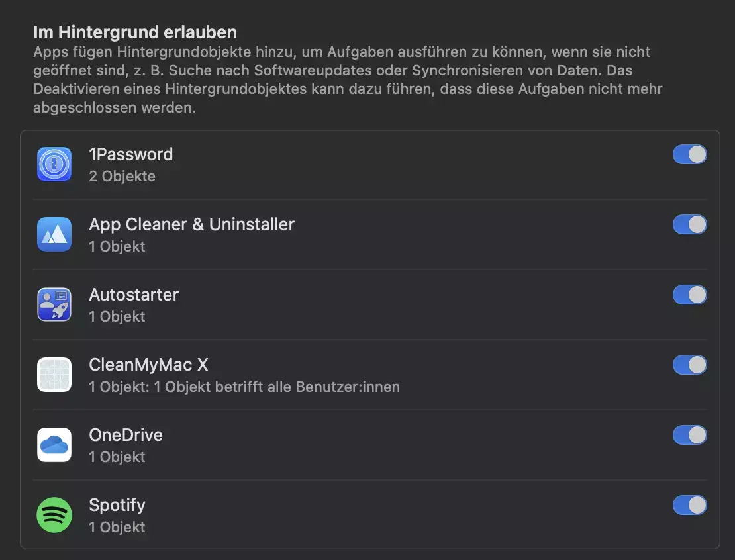Select the 1Password row label
The height and width of the screenshot is (560, 735).
pyautogui.click(x=131, y=154)
